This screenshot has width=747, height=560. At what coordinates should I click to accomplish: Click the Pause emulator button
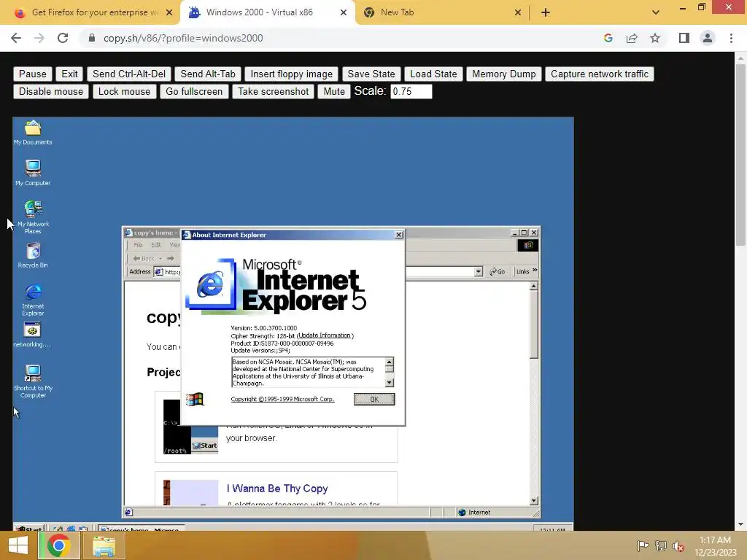[32, 74]
